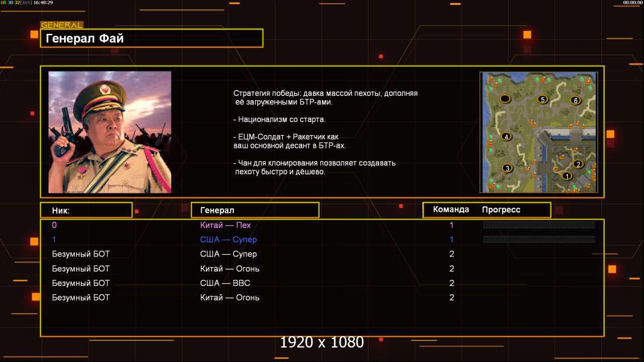This screenshot has height=362, width=644.
Task: Click the 'Прогресс' column header
Action: click(x=501, y=209)
